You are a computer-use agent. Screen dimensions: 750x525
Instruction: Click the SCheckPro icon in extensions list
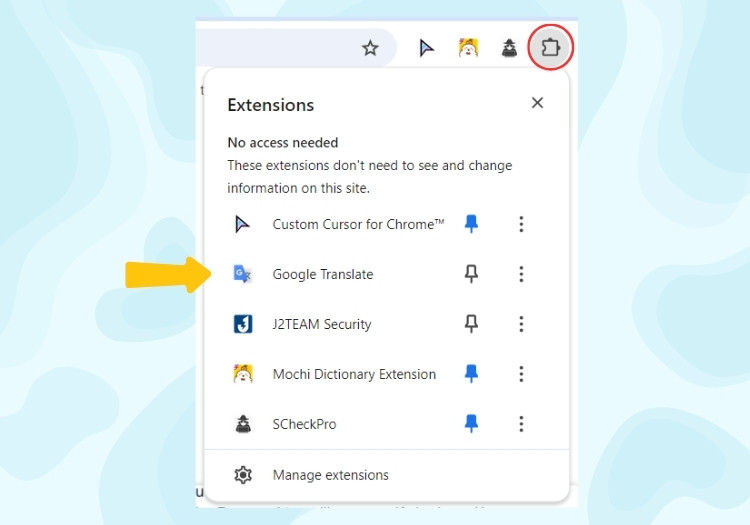click(x=243, y=424)
